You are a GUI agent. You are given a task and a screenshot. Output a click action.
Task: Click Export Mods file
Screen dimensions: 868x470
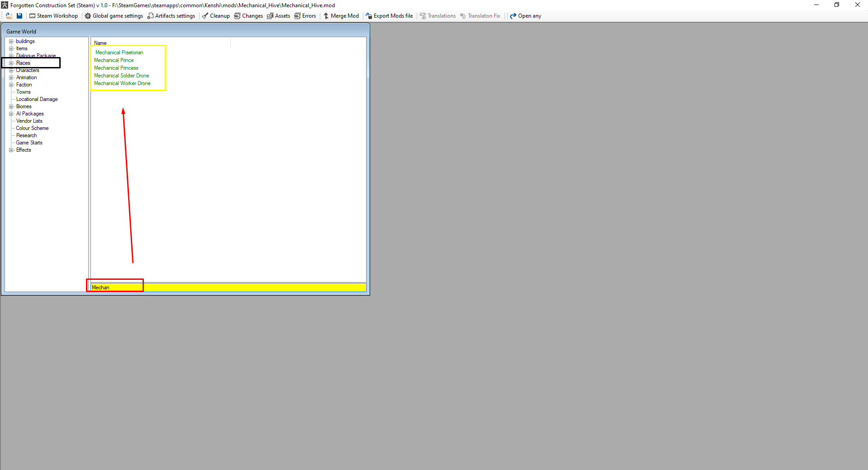tap(389, 16)
